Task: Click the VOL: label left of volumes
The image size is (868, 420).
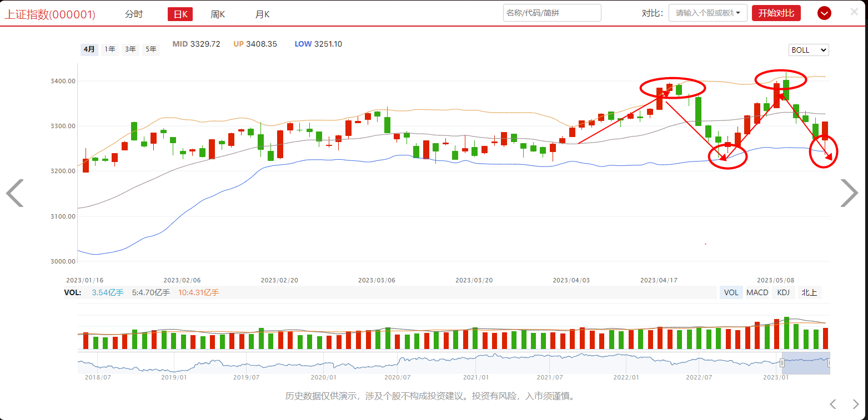Action: 72,292
